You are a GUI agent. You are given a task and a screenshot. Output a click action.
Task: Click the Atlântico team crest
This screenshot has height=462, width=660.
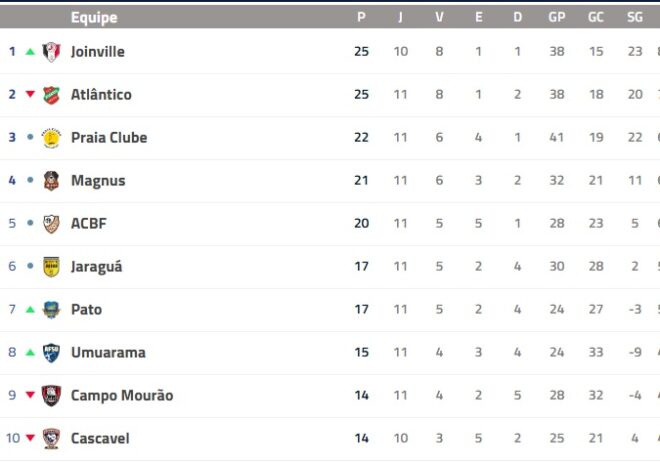(51, 95)
